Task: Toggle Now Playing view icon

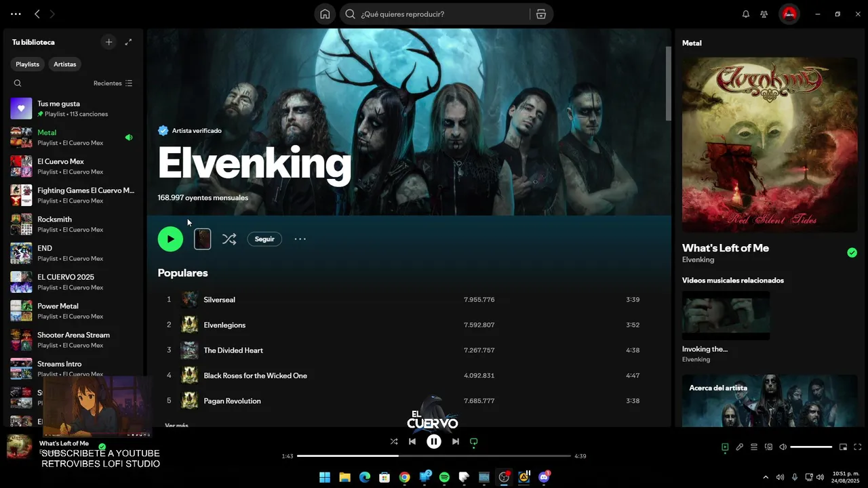Action: coord(725,447)
